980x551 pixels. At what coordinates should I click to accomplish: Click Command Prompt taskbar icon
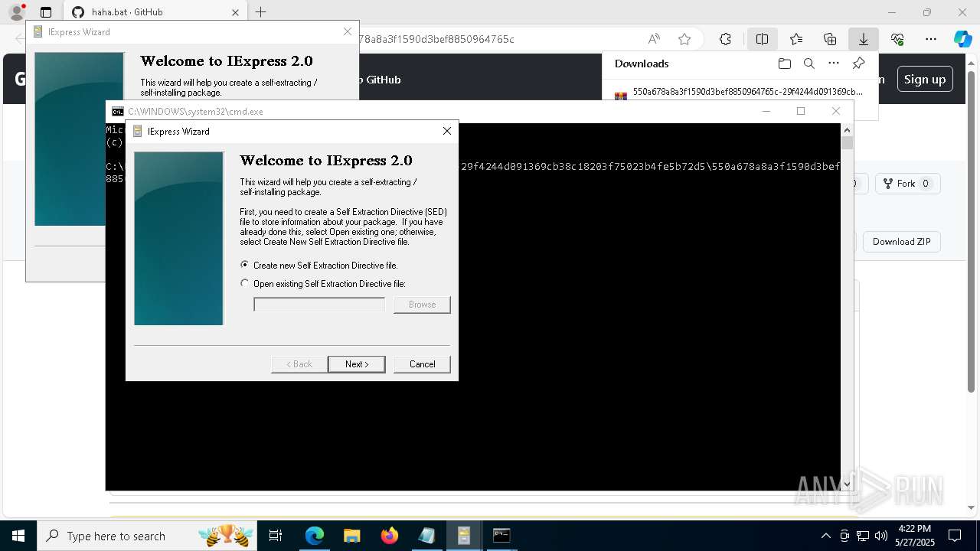(x=501, y=536)
